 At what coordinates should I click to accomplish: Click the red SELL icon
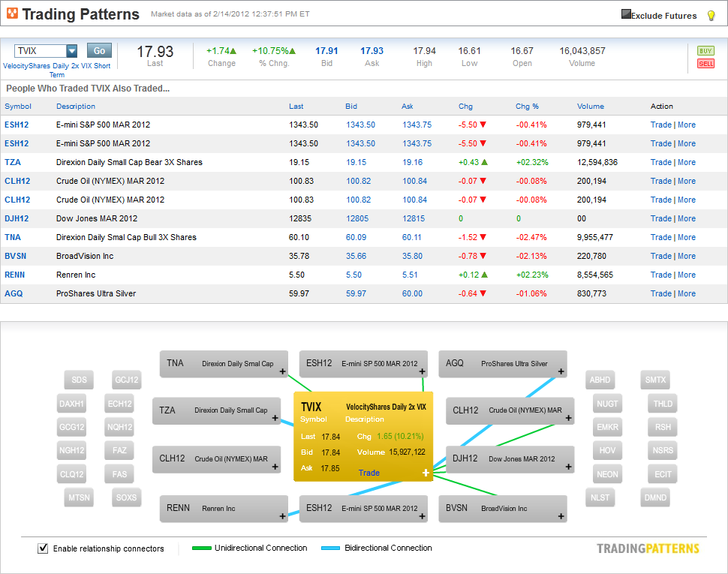pyautogui.click(x=705, y=64)
